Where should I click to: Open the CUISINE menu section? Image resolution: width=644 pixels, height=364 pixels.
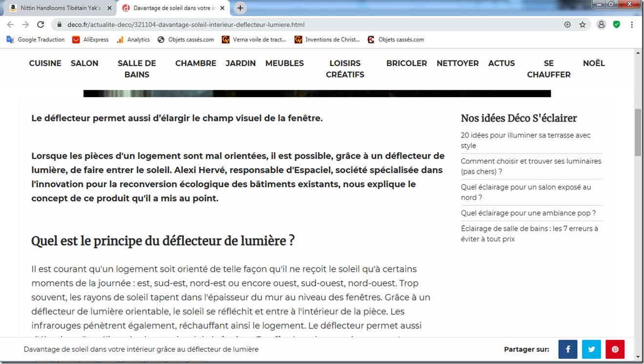pos(45,63)
